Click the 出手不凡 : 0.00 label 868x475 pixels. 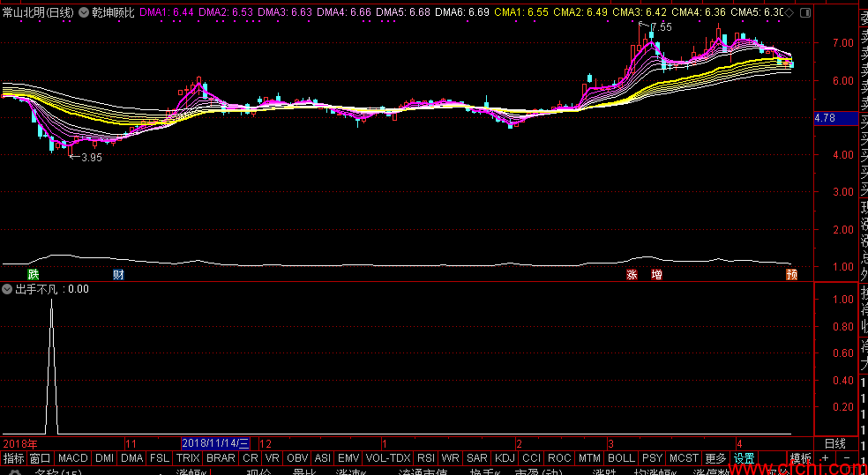(51, 289)
